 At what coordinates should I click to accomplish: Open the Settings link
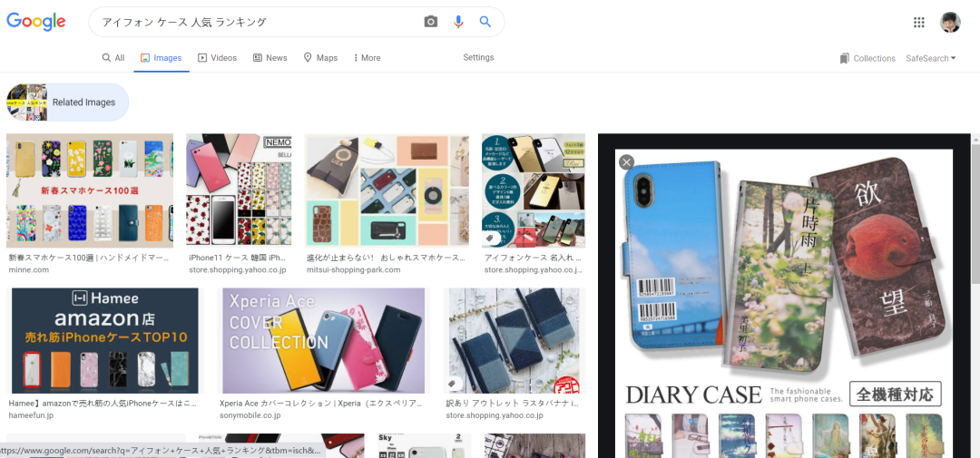click(478, 57)
